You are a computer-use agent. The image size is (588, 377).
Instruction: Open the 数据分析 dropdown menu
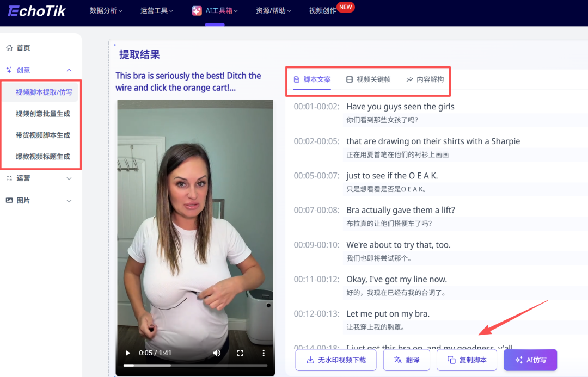[x=106, y=10]
